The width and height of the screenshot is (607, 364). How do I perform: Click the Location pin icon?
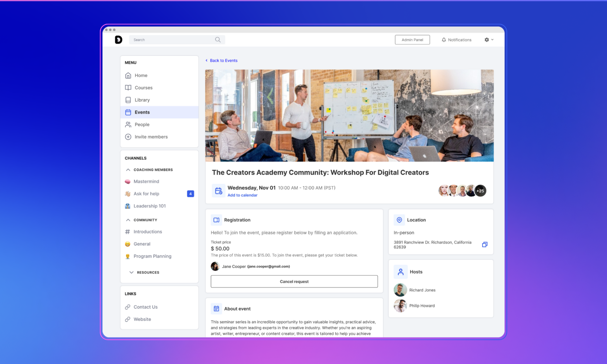point(399,220)
